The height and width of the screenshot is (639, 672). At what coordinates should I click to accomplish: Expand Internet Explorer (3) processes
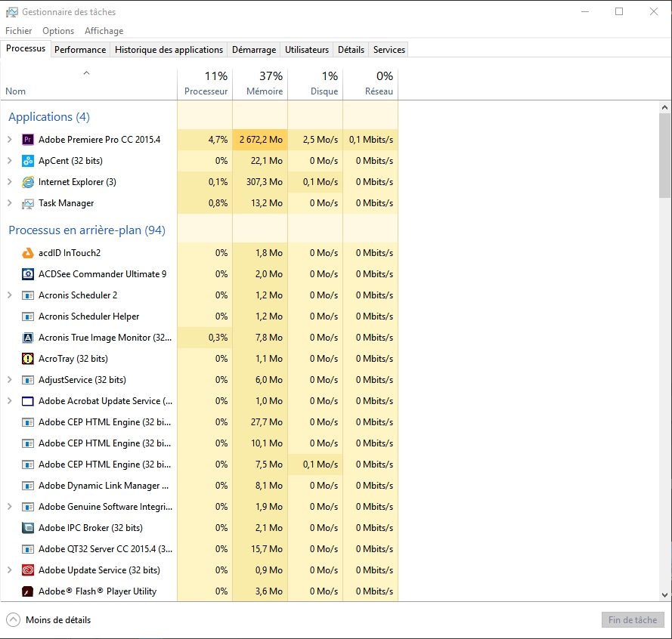click(9, 181)
